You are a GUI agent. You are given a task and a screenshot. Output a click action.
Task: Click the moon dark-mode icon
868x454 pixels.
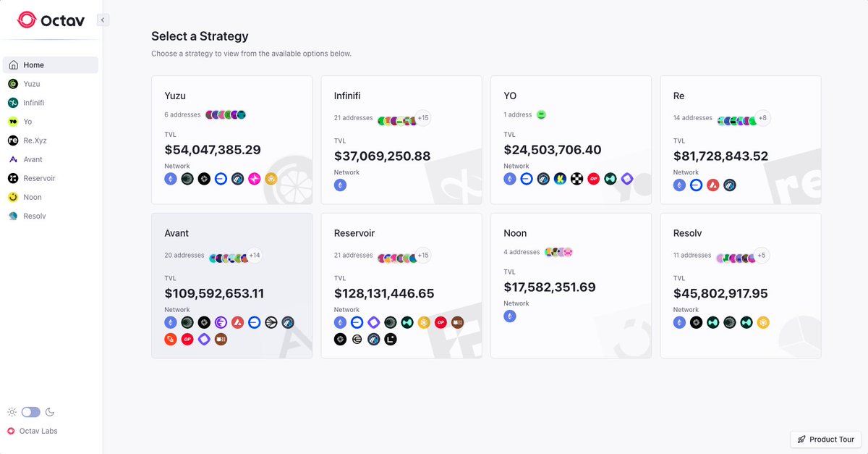pos(50,412)
